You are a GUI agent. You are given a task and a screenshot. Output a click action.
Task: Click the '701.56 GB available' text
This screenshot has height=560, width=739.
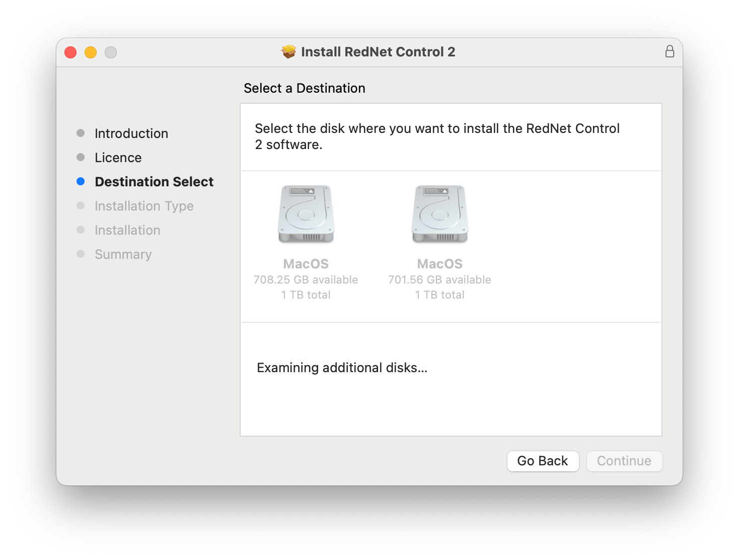439,279
